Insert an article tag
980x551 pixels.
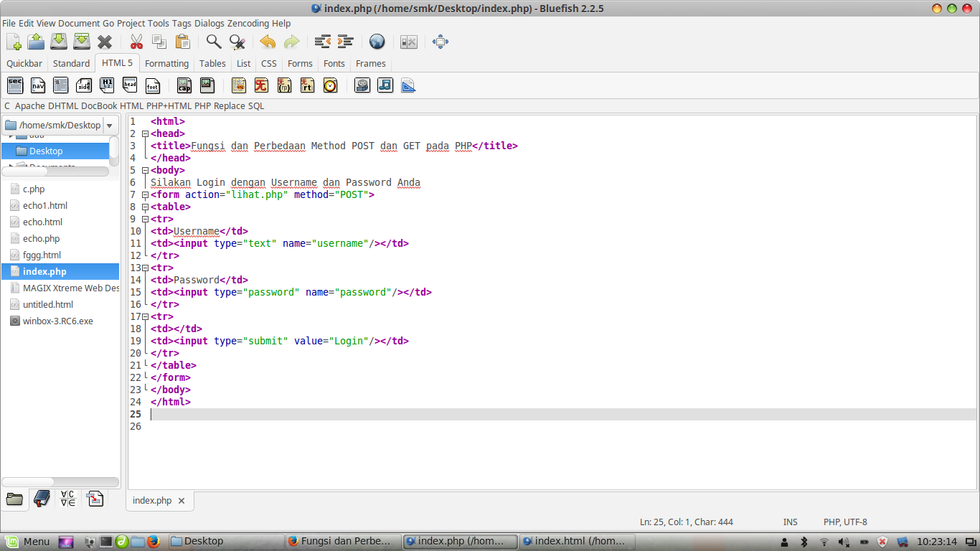(61, 85)
